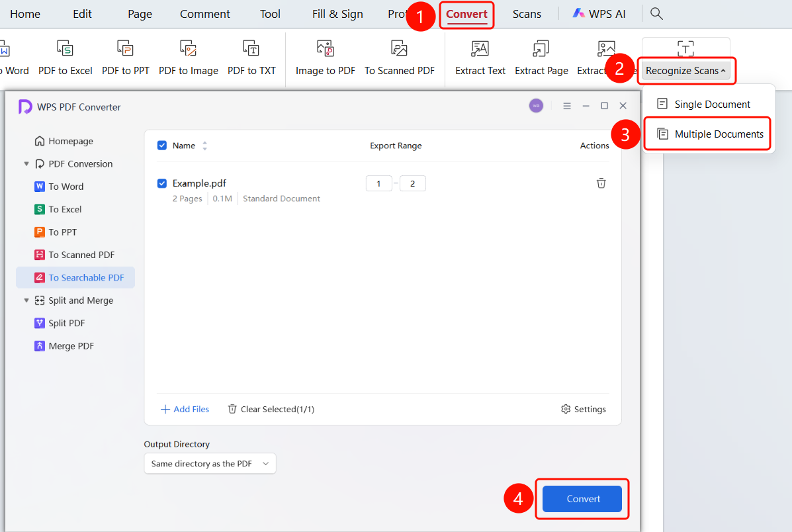Open the Output Directory dropdown
This screenshot has width=792, height=532.
[210, 463]
